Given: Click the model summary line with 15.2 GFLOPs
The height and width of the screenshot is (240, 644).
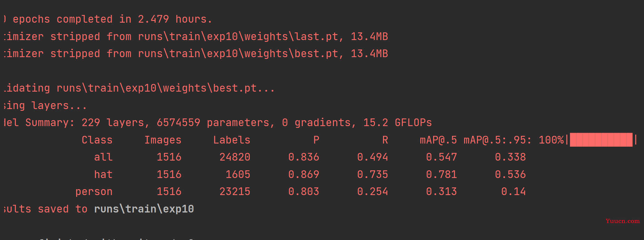Looking at the screenshot, I should [x=218, y=123].
